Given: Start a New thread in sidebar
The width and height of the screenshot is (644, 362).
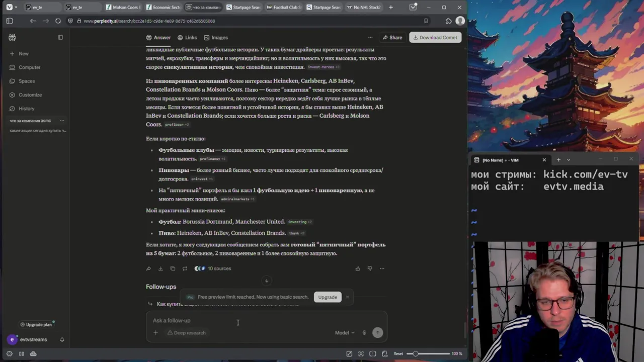Looking at the screenshot, I should 19,53.
